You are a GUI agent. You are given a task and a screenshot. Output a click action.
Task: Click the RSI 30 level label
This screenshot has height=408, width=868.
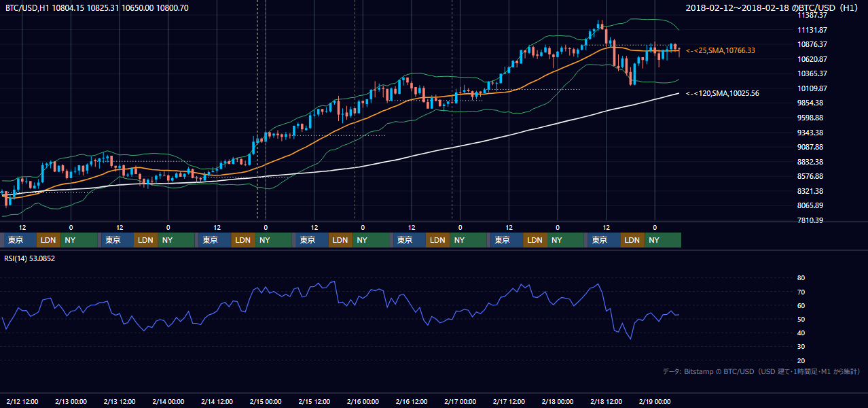801,347
